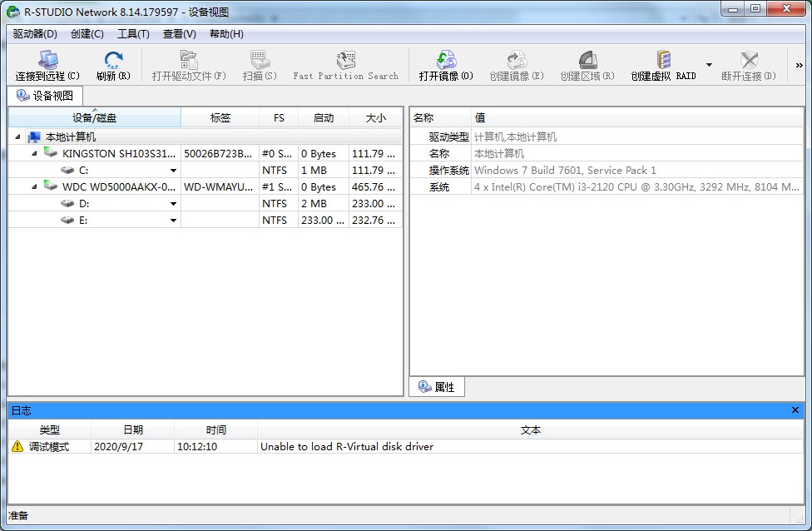
Task: Click the 本地计算机 computer icon
Action: 34,136
